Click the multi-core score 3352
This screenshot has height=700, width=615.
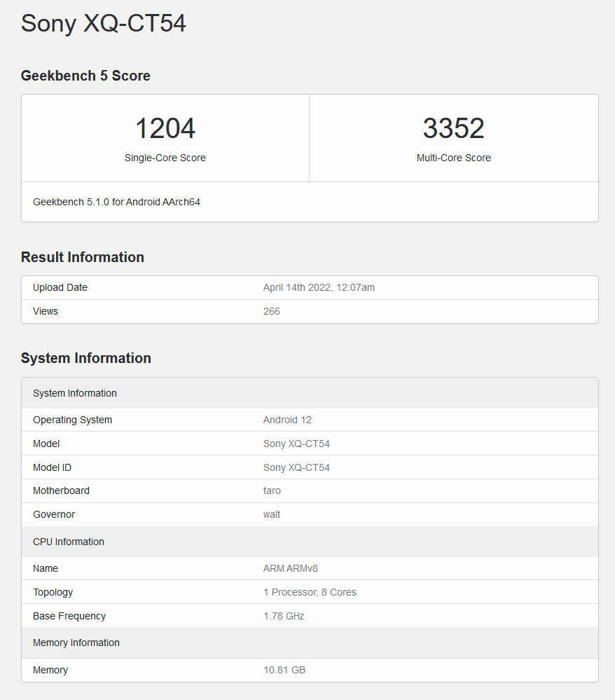pyautogui.click(x=453, y=128)
